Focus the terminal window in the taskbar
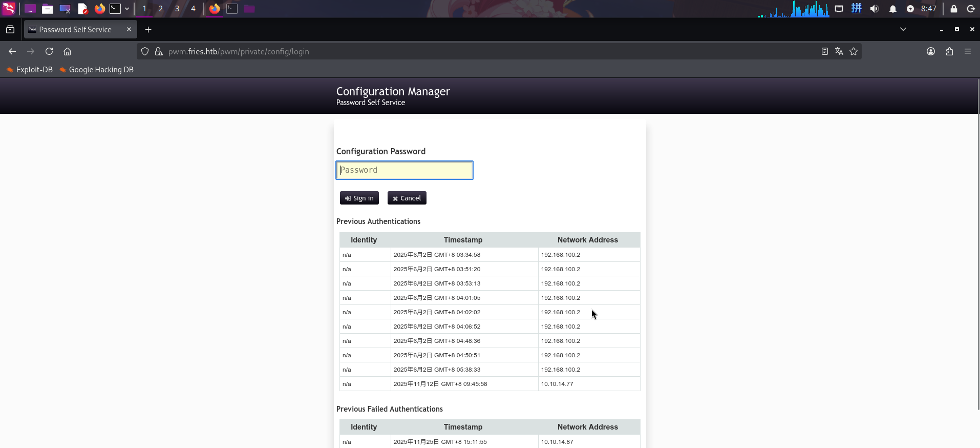The image size is (980, 448). pos(232,9)
